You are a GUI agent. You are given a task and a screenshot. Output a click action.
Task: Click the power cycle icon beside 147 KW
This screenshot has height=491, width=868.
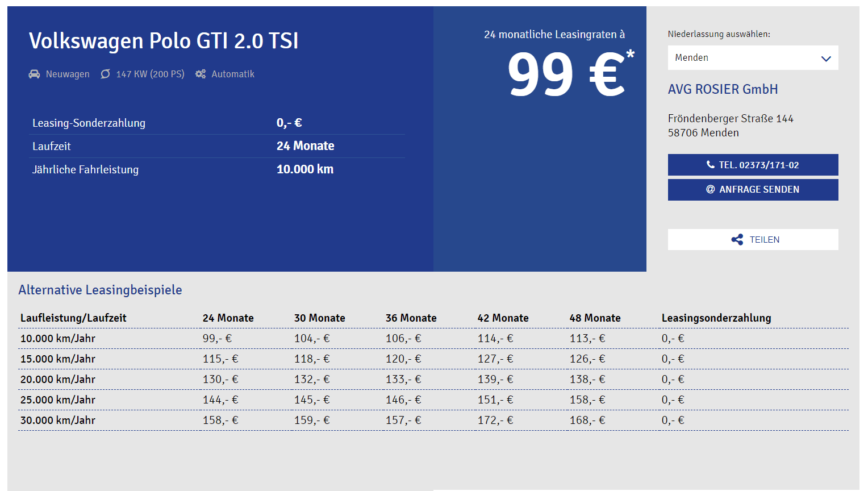[x=105, y=74]
